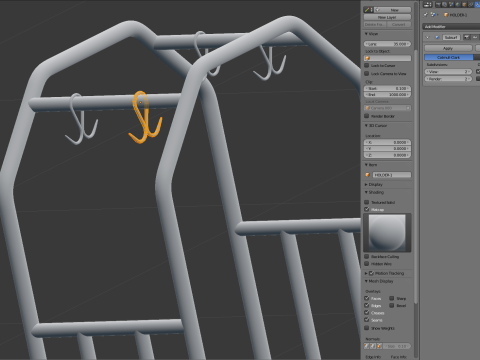
Task: Open the Render Layers properties tab icon
Action: 445,5
